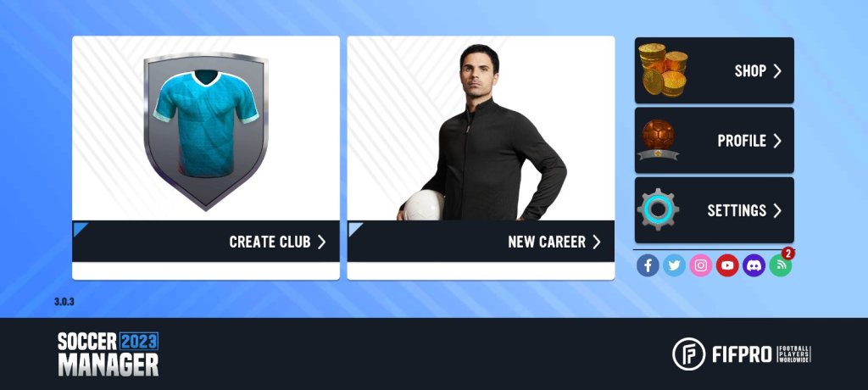Viewport: 868px width, 390px height.
Task: Click the Soccer Manager 2023 logo
Action: coord(108,354)
